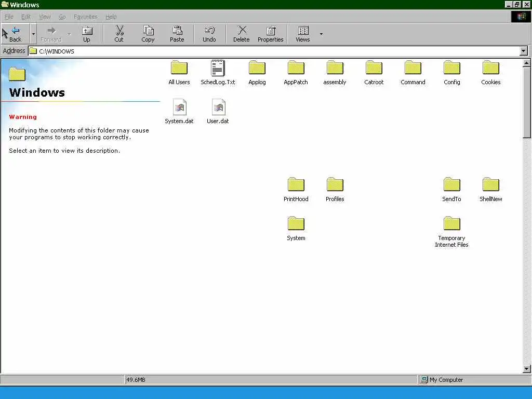Select the User.dat registry file

[218, 111]
